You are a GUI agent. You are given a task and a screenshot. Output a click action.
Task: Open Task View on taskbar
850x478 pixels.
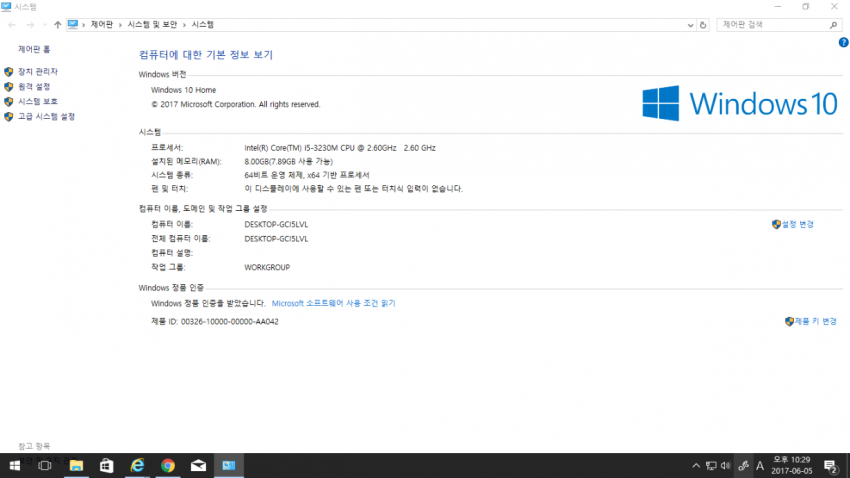click(x=45, y=466)
